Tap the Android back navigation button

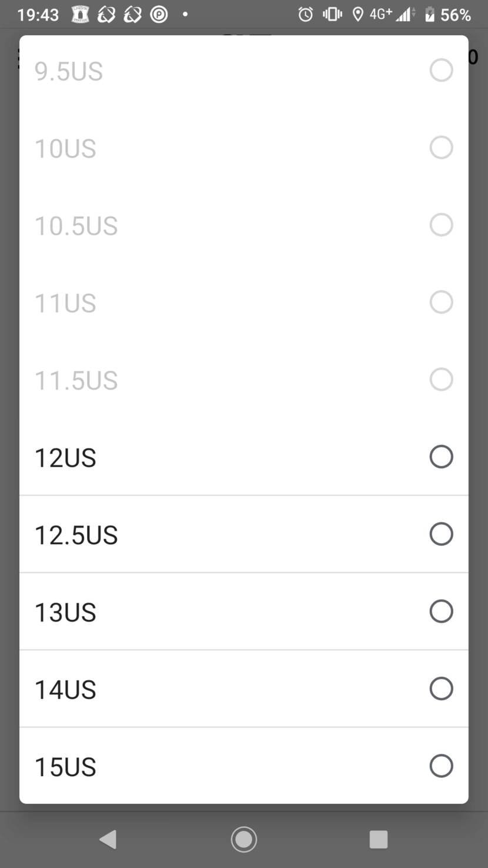(x=108, y=839)
